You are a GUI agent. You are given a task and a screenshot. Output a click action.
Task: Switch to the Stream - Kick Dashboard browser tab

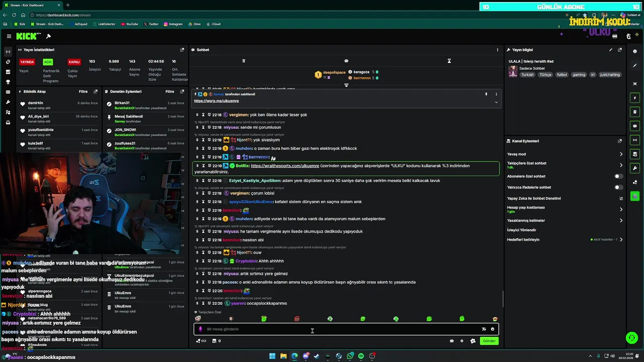click(x=32, y=5)
